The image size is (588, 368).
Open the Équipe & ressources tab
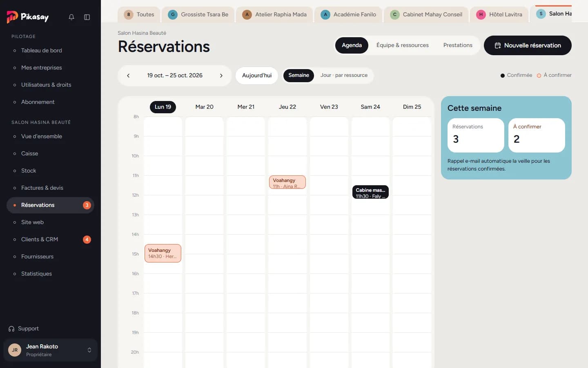tap(403, 45)
